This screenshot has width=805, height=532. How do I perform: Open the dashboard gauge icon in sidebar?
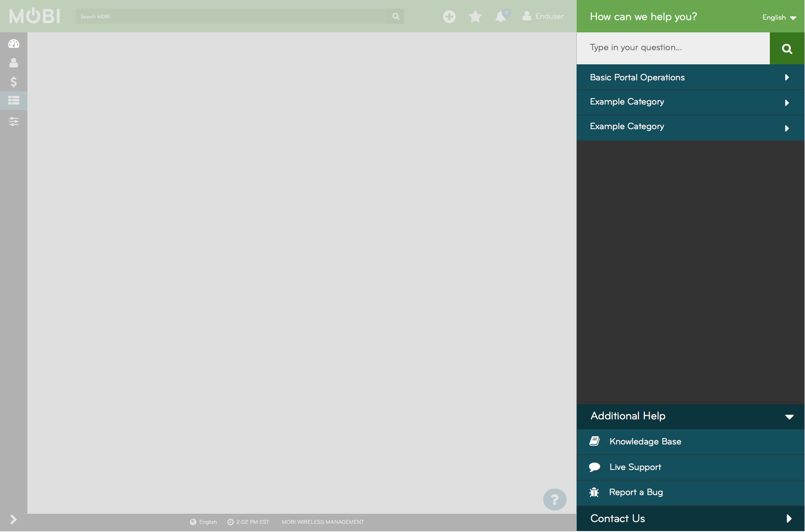(x=14, y=43)
